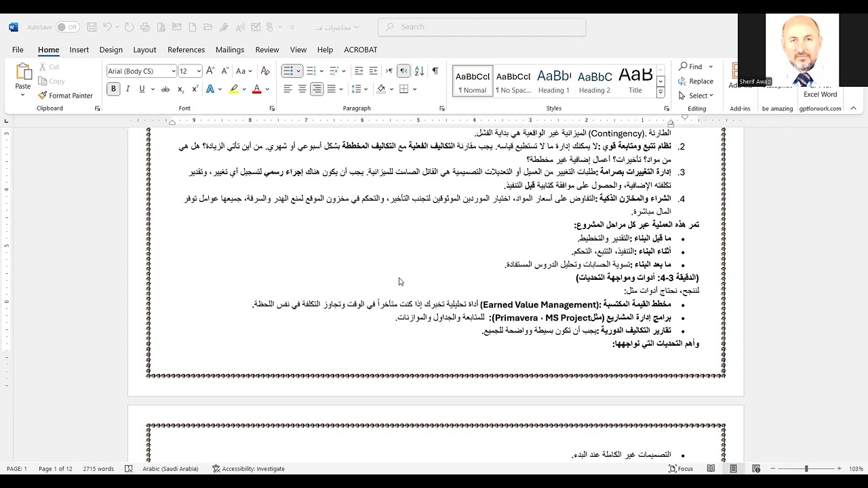Click Format Painter
868x488 pixels.
click(66, 96)
